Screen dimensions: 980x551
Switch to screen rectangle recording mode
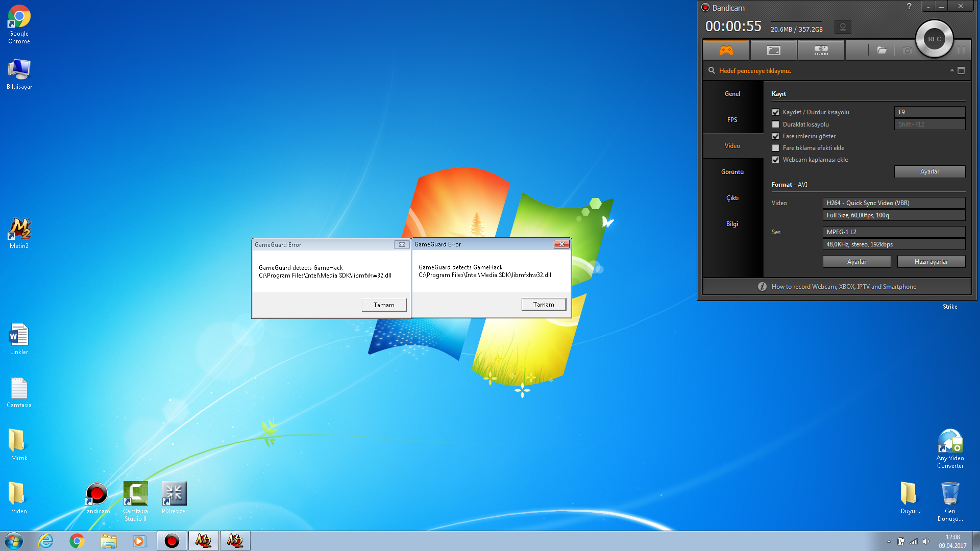[x=774, y=51]
